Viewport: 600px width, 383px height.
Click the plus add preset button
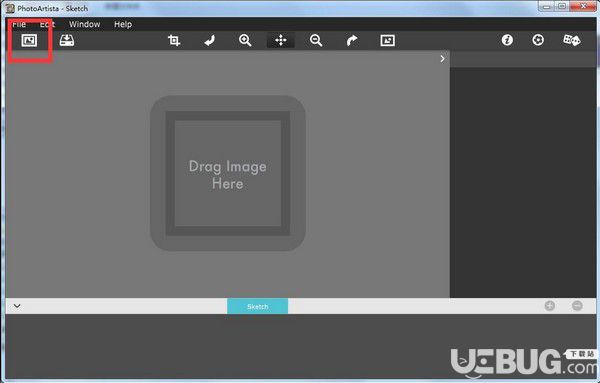tap(549, 306)
